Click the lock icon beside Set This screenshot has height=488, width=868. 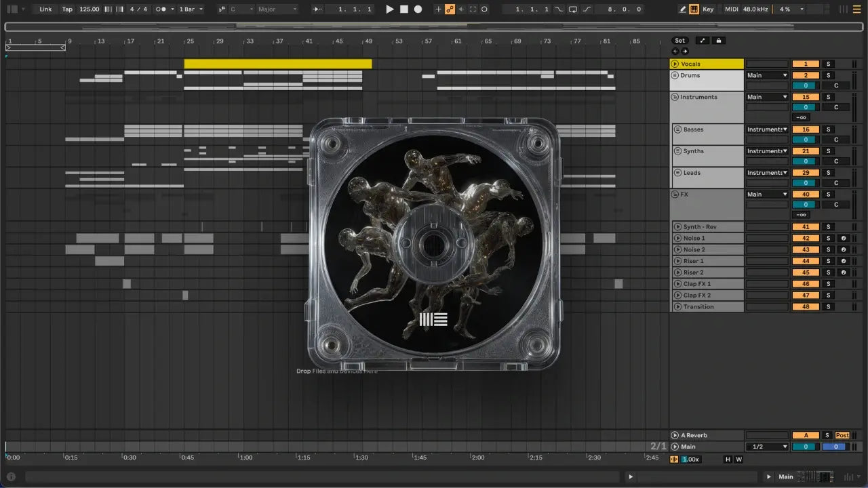click(719, 41)
